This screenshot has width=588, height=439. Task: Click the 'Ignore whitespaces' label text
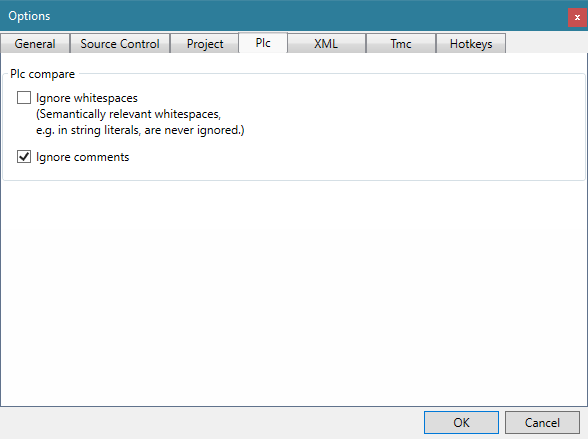[x=87, y=98]
